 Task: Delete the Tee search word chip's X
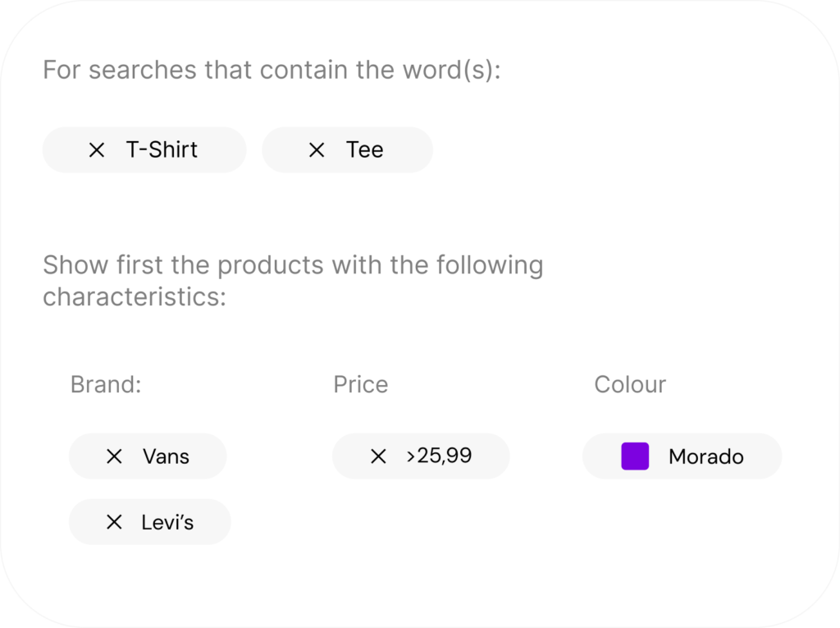point(317,150)
